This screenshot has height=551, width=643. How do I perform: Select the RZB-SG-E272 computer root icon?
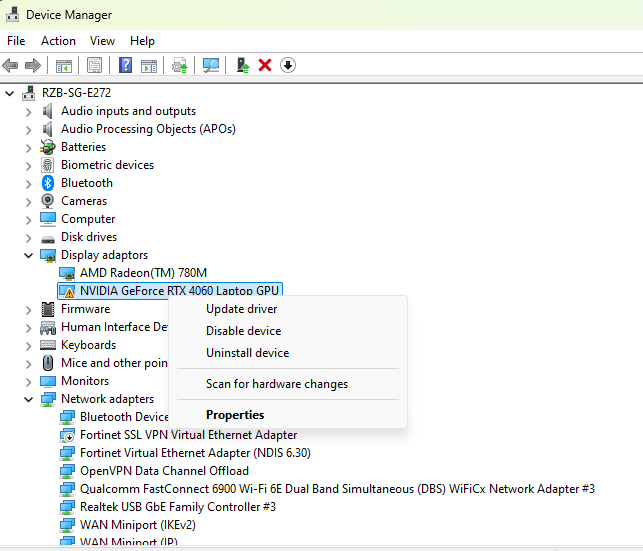(x=29, y=93)
